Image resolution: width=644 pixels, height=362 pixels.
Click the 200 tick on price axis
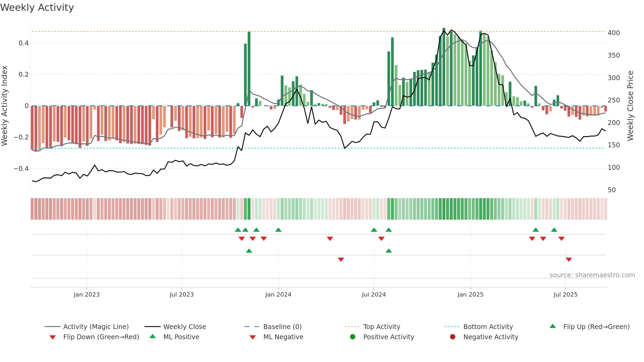pyautogui.click(x=614, y=123)
